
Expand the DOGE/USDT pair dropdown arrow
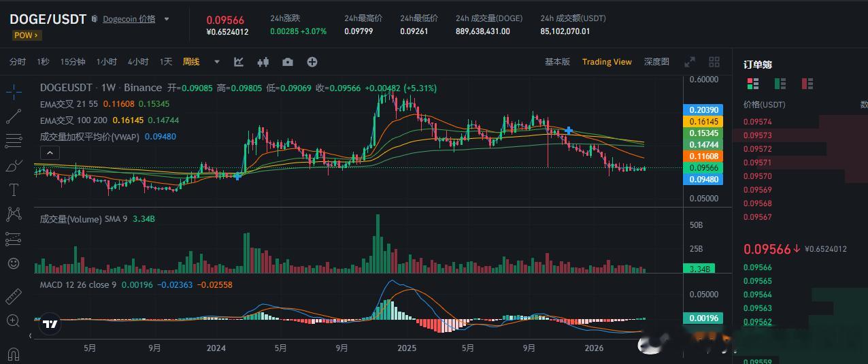pyautogui.click(x=167, y=19)
